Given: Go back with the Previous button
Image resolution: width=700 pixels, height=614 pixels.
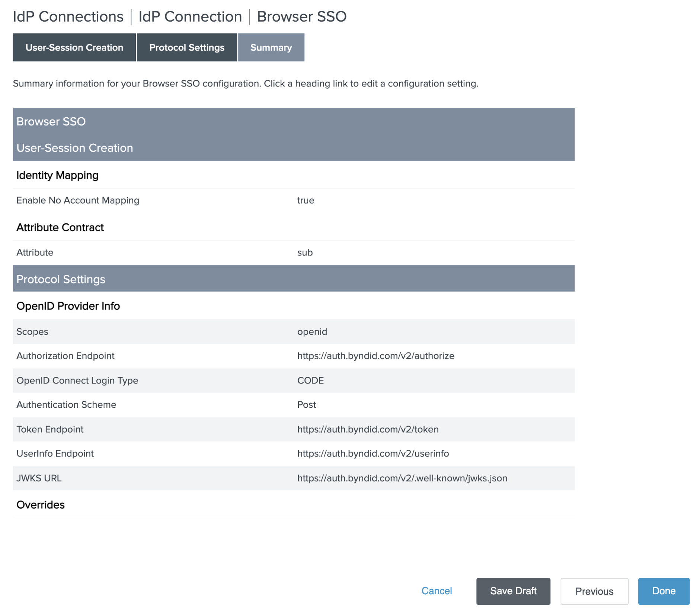Looking at the screenshot, I should coord(594,591).
